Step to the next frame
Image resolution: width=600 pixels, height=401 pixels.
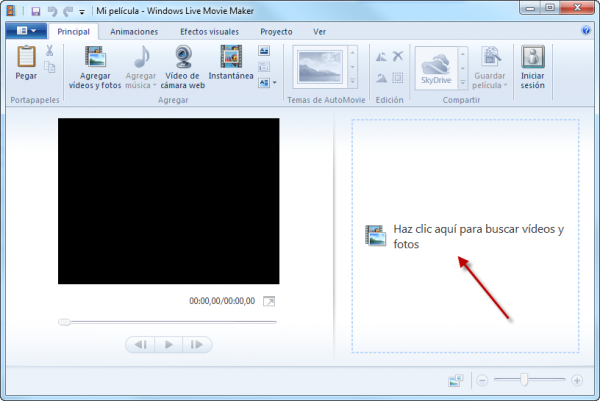[x=198, y=344]
